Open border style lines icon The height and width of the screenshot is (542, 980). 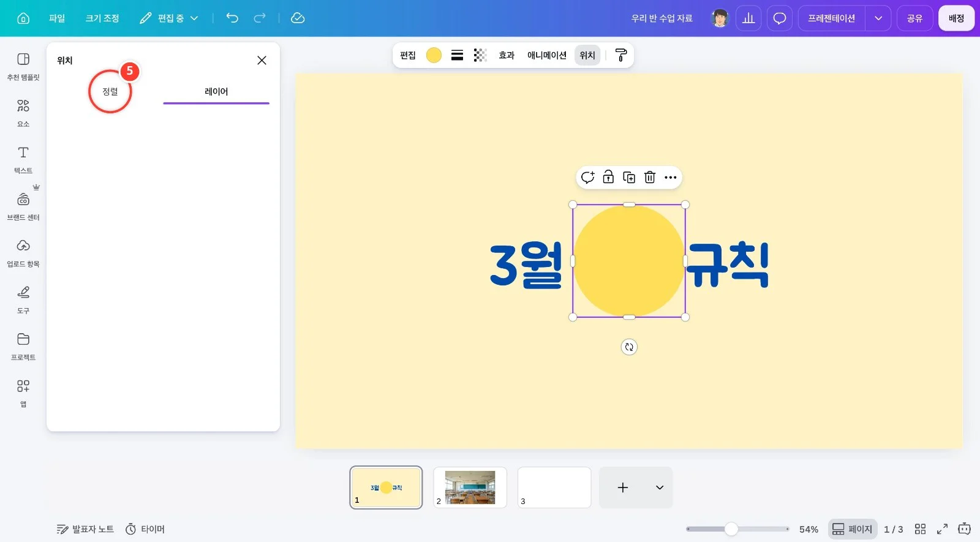[457, 55]
